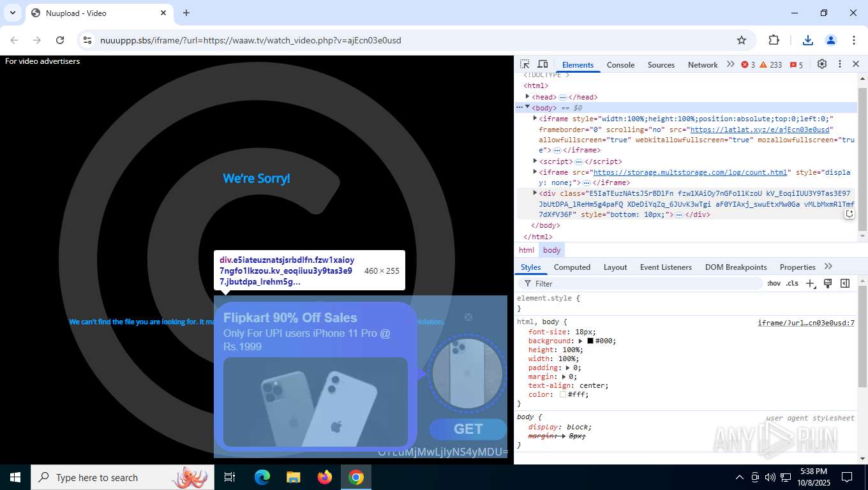Select the html breadcrumb
868x490 pixels.
click(527, 250)
